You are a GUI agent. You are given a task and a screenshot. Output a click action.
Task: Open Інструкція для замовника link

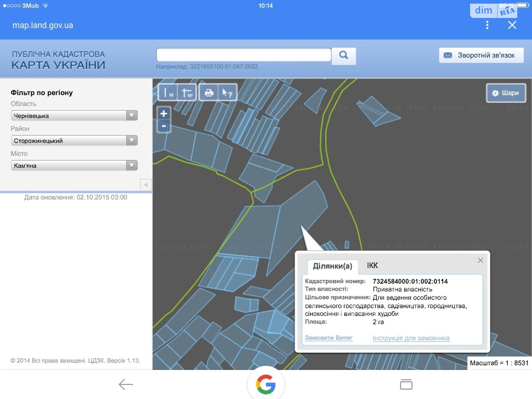click(411, 338)
